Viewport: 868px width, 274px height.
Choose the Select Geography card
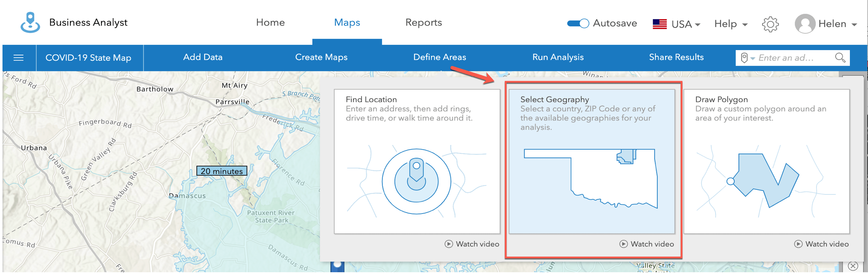point(592,161)
